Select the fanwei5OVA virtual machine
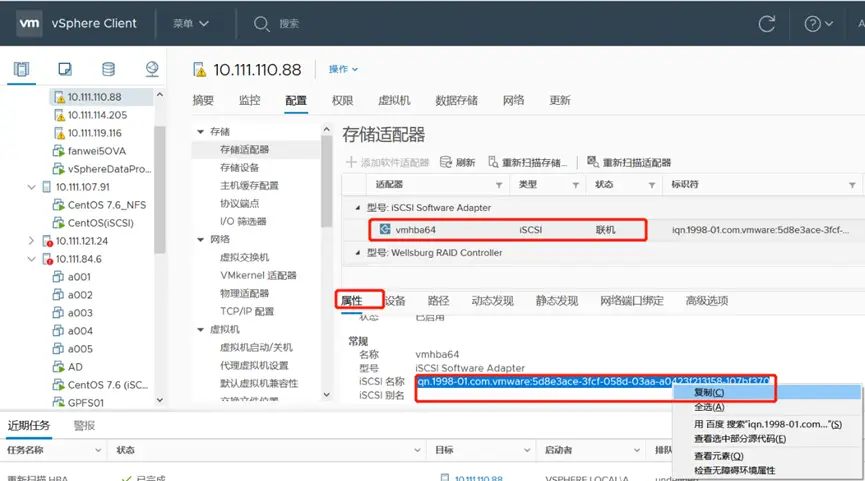865x481 pixels. click(x=97, y=151)
